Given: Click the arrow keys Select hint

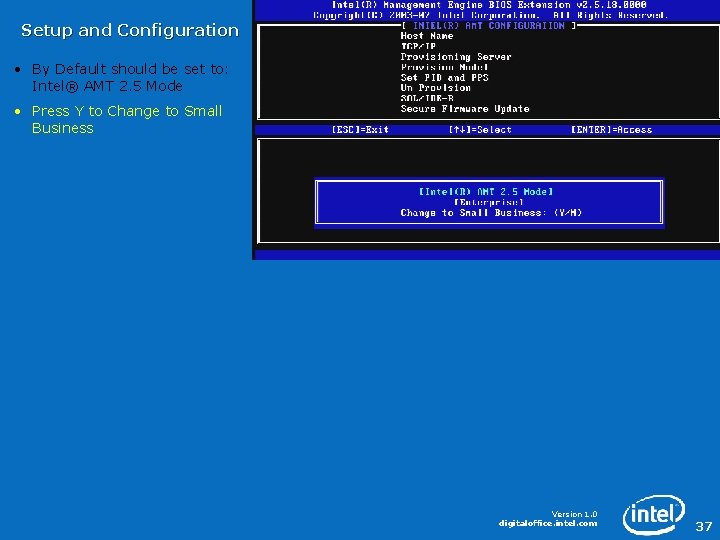Looking at the screenshot, I should pos(480,130).
